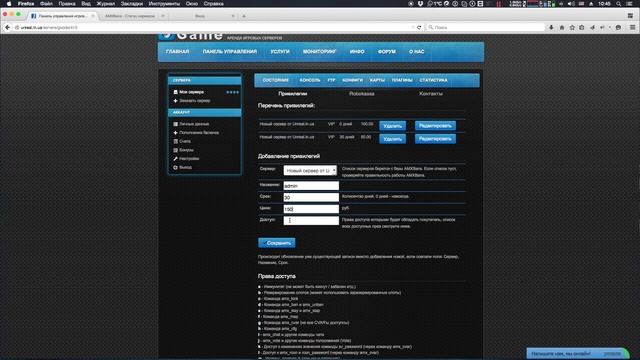
Task: Switch to ПЛАГИНЫ server tab
Action: coord(402,80)
